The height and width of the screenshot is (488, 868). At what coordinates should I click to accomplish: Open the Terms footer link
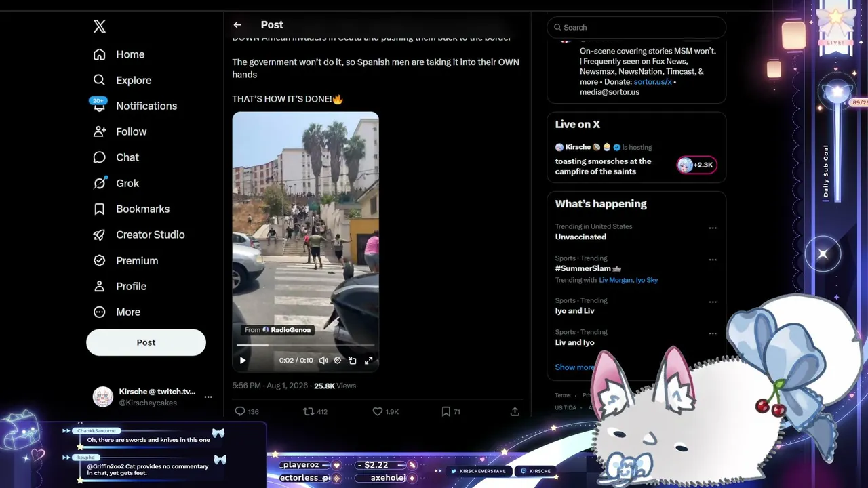point(563,396)
